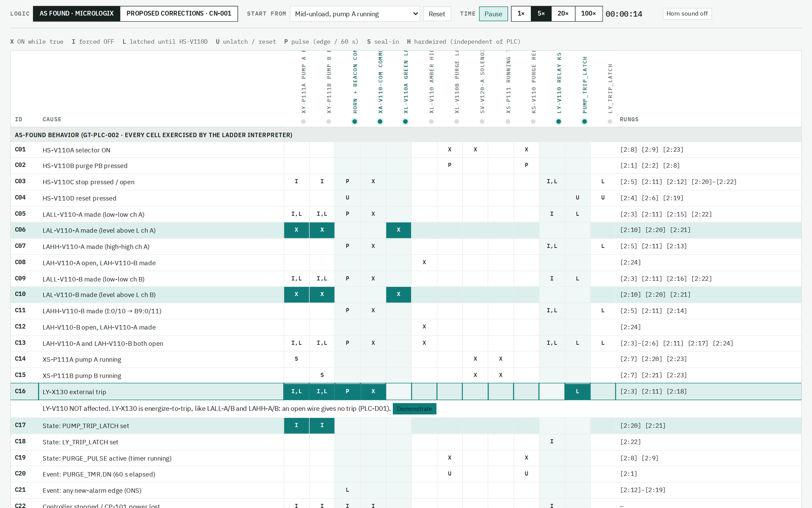Set time speed to 20×
Image resolution: width=812 pixels, height=508 pixels.
pyautogui.click(x=563, y=14)
